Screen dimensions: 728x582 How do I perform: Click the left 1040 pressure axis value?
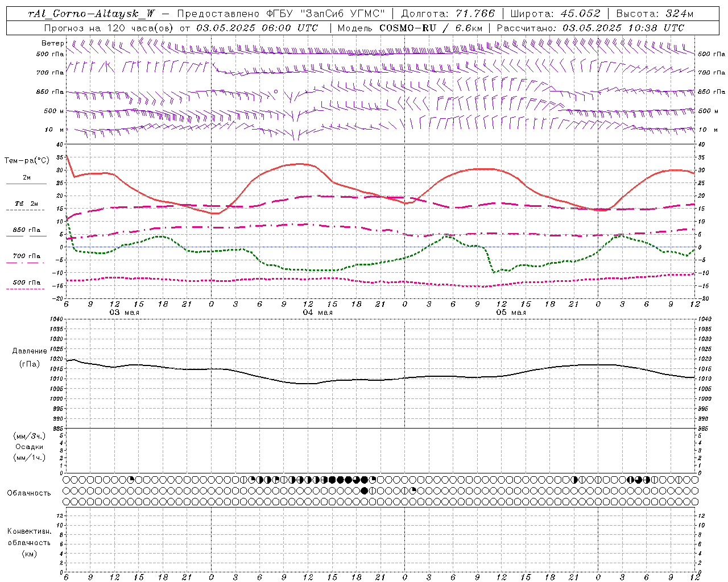(x=57, y=319)
